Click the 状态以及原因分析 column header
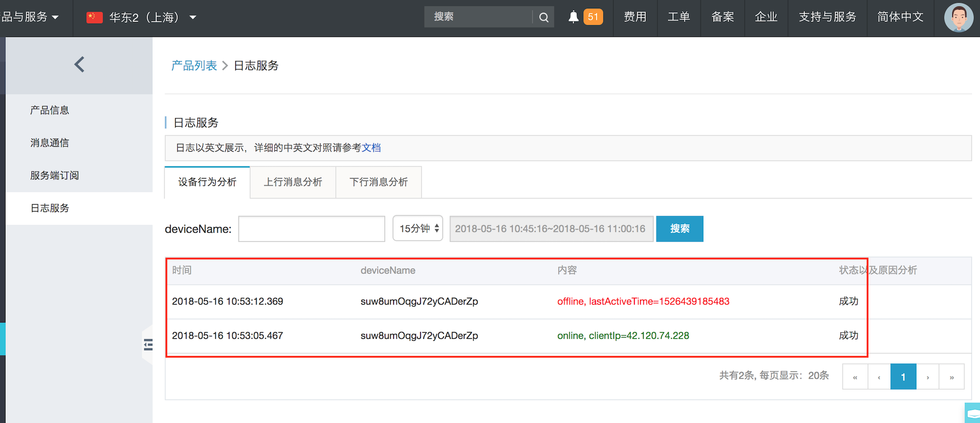 [878, 270]
